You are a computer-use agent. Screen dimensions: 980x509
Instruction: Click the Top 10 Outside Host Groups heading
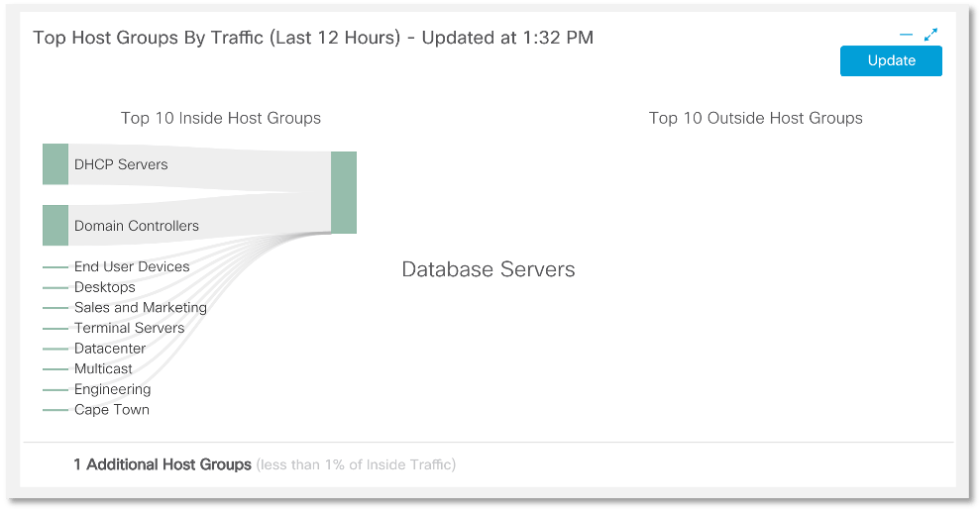coord(755,118)
